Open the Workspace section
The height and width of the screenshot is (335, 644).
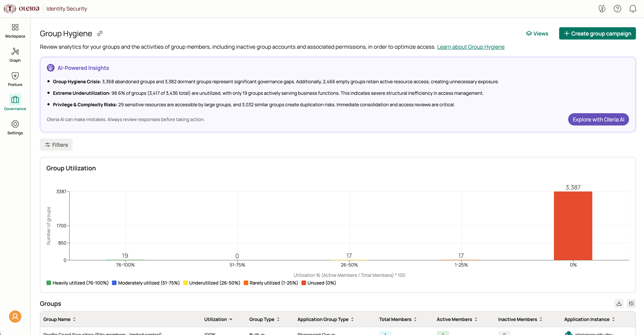pyautogui.click(x=15, y=31)
